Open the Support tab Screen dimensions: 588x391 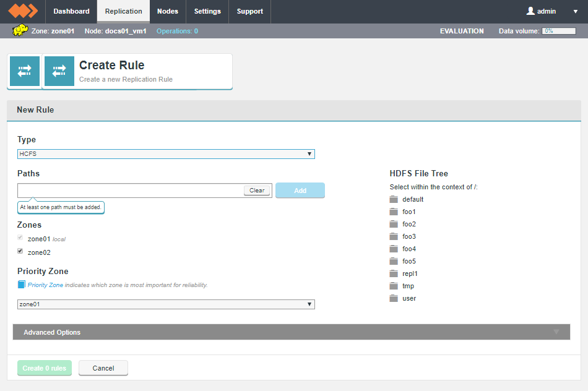(250, 11)
